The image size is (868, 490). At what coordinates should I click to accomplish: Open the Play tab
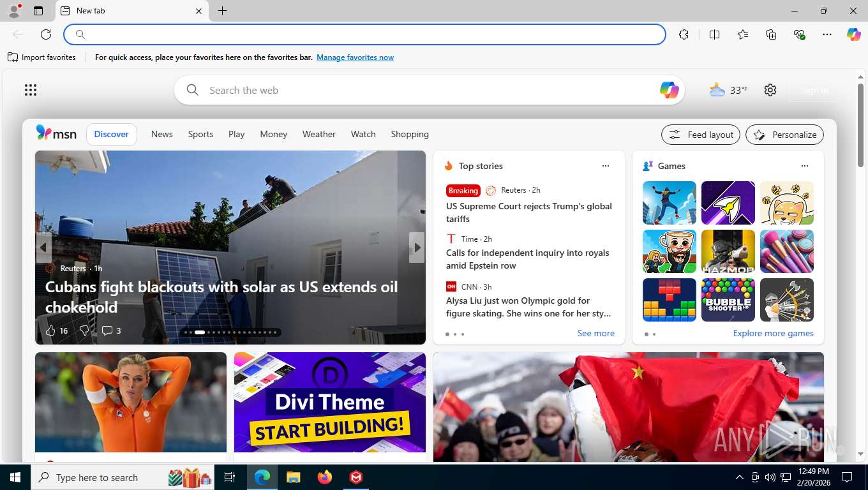[237, 134]
